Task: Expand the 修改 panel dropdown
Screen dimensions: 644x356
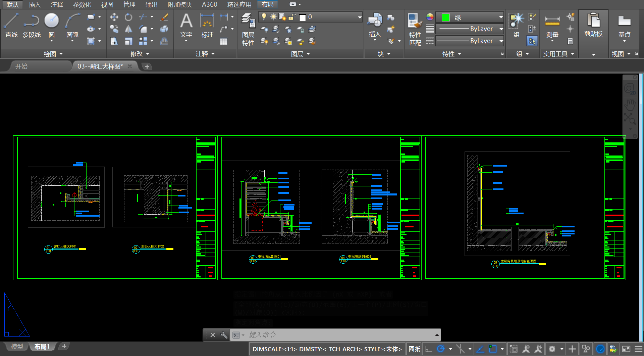Action: pos(140,54)
